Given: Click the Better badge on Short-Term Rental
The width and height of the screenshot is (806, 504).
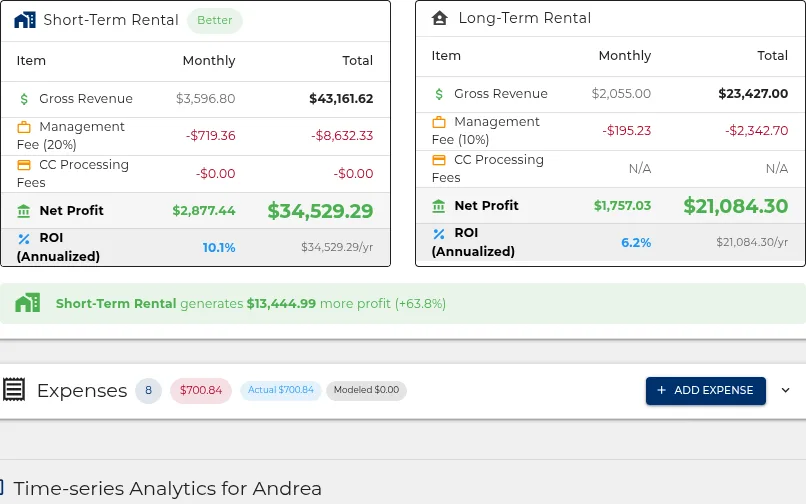Looking at the screenshot, I should (x=215, y=21).
